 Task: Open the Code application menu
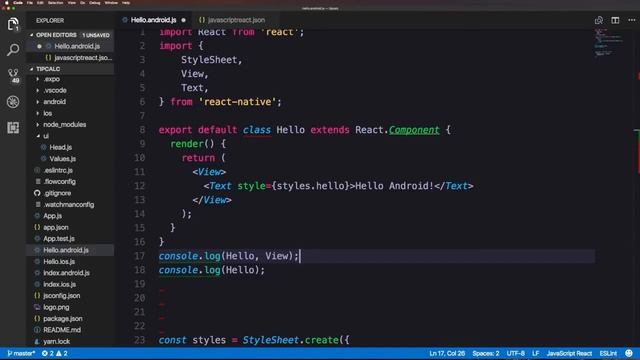(x=18, y=3)
